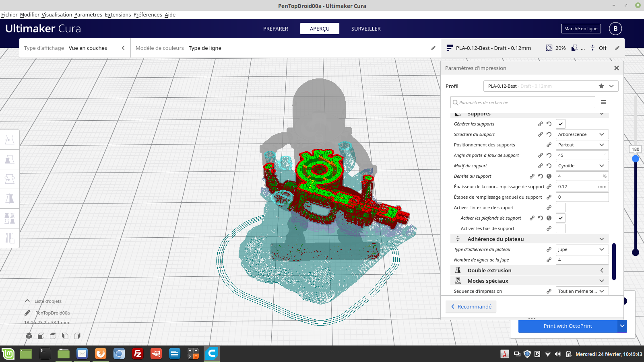The height and width of the screenshot is (362, 644).
Task: Enable 'Activer l'interface de support' checkbox
Action: coord(561,208)
